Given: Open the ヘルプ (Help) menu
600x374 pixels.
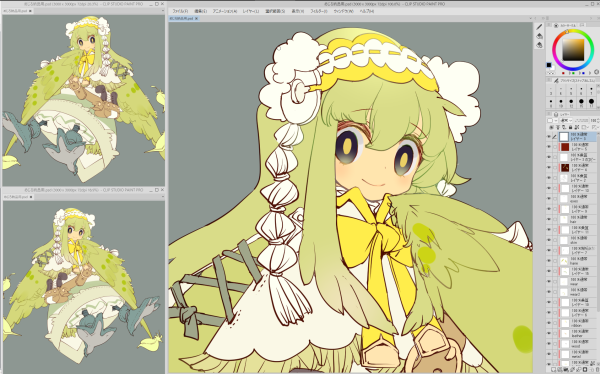Looking at the screenshot, I should pos(366,11).
